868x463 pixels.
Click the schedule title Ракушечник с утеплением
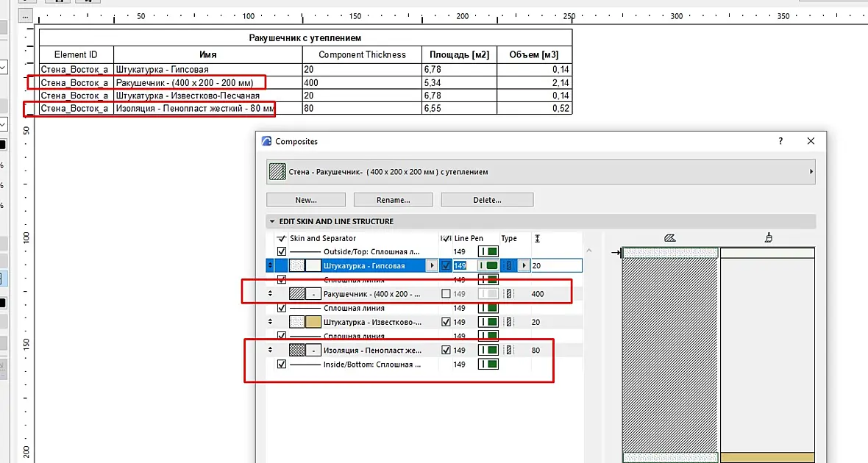305,38
